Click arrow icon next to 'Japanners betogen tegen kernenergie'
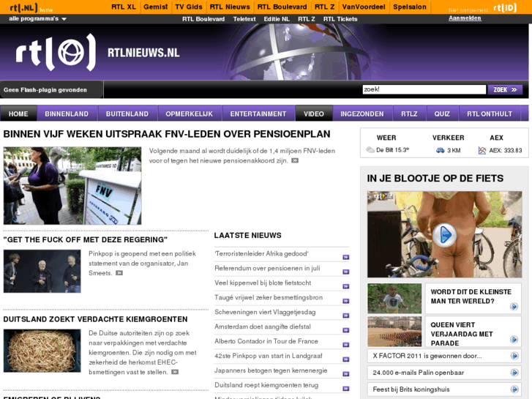Screen dimensions: 532x399 345,374
